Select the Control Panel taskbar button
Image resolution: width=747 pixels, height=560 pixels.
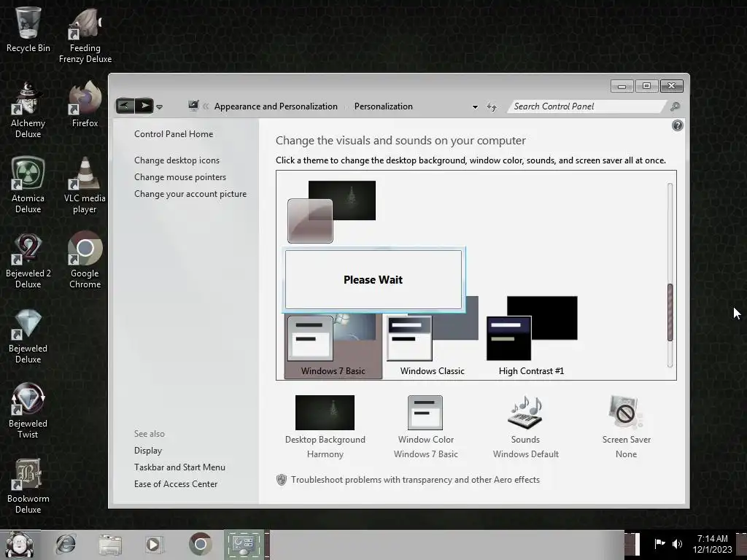[x=244, y=544]
